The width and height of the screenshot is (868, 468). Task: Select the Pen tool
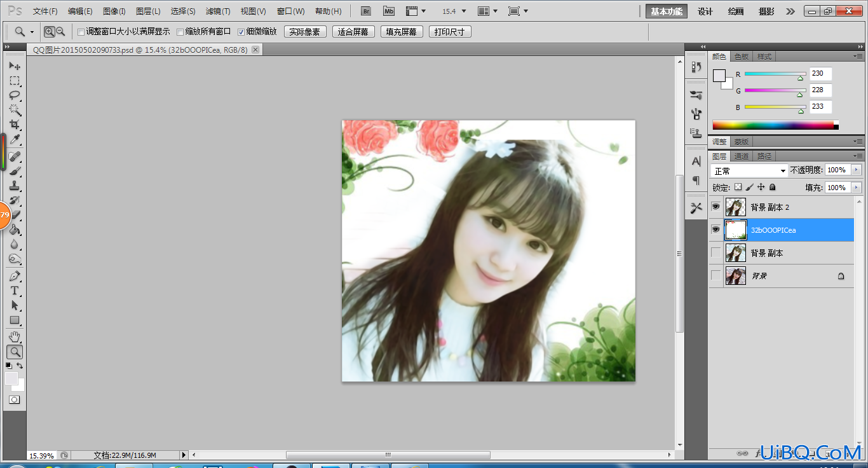pos(15,276)
